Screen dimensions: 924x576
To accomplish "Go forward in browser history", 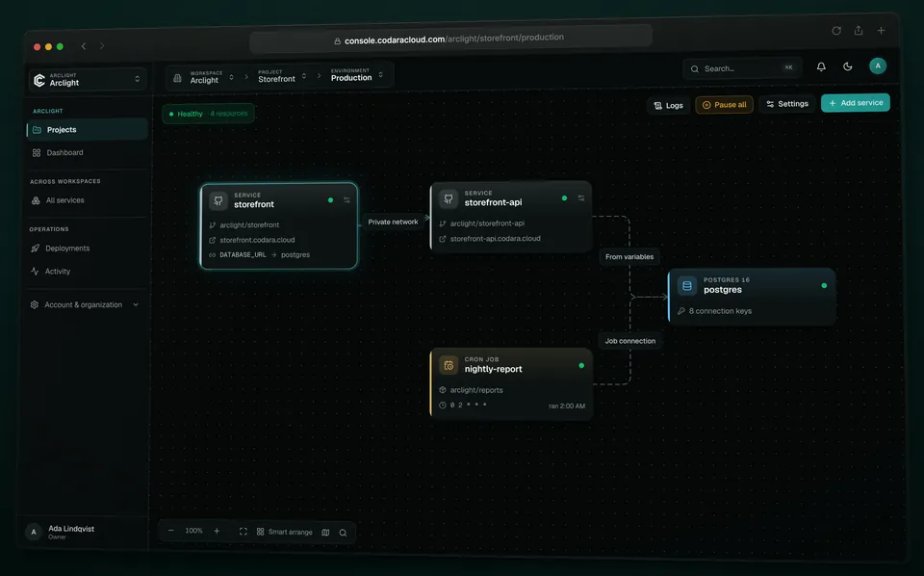I will pyautogui.click(x=102, y=45).
